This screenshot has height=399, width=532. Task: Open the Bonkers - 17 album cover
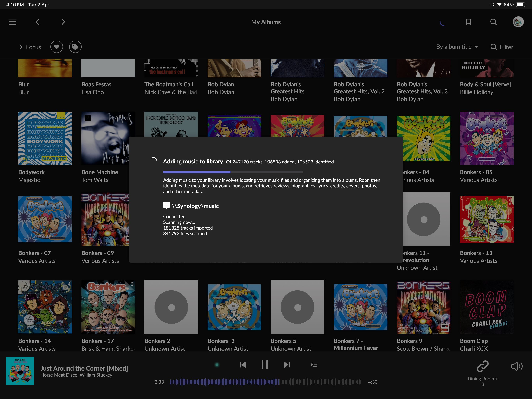pyautogui.click(x=108, y=307)
